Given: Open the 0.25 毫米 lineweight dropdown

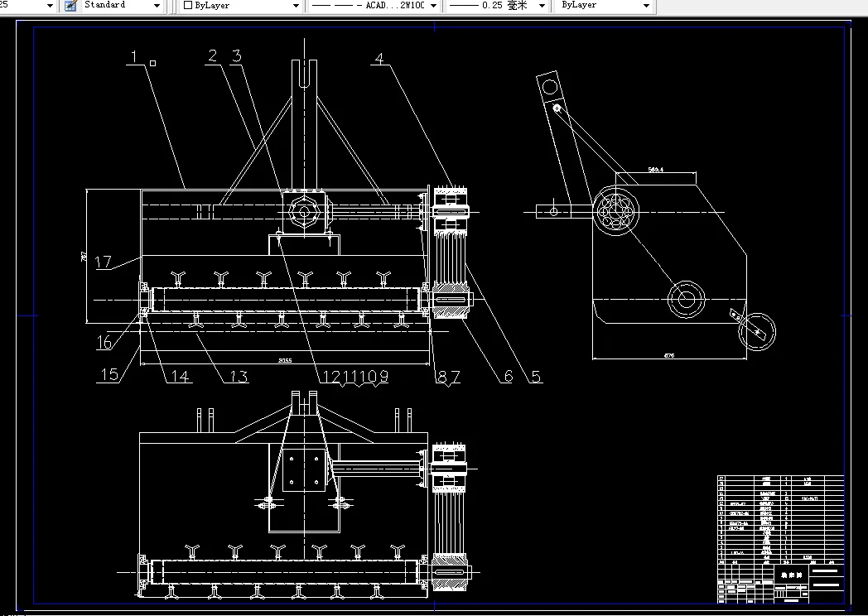Looking at the screenshot, I should pos(542,6).
